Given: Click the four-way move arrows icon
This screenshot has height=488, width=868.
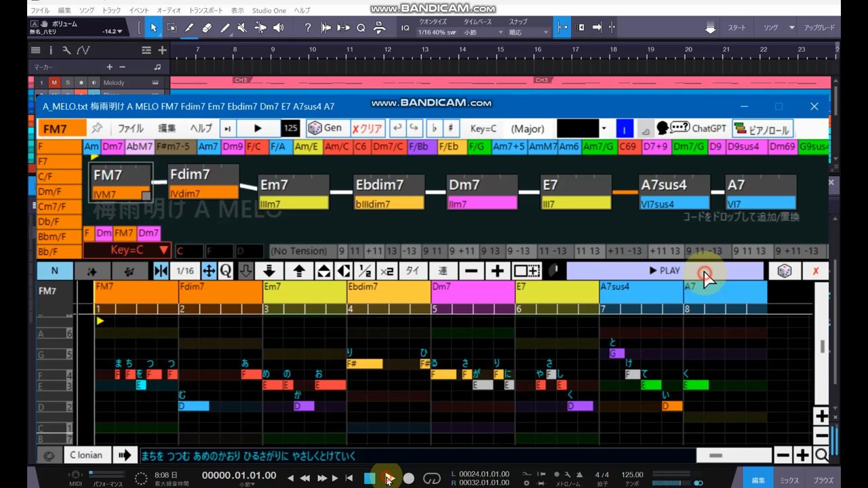Looking at the screenshot, I should [x=209, y=271].
